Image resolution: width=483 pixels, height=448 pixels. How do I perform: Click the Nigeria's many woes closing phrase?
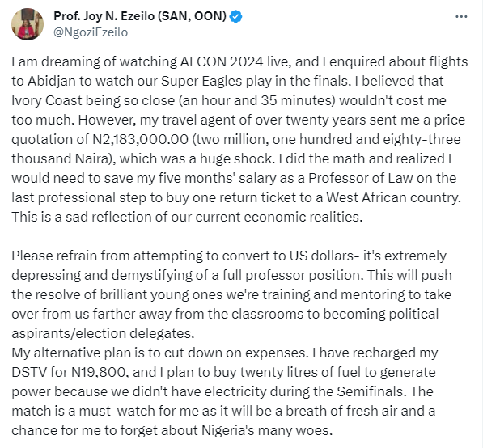(x=267, y=430)
